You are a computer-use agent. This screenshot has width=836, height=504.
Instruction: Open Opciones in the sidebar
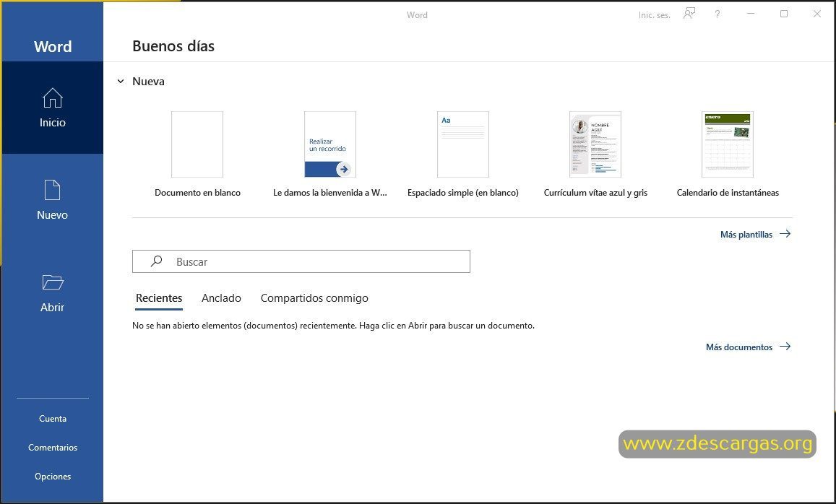(x=53, y=477)
